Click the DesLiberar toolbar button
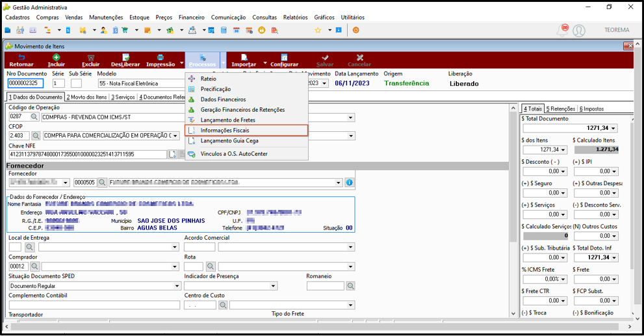The height and width of the screenshot is (336, 644). (125, 60)
